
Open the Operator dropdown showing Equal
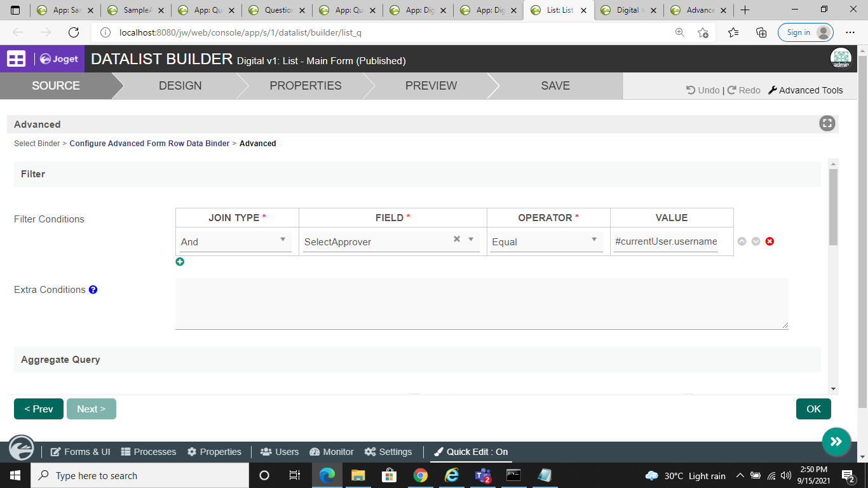coord(546,241)
